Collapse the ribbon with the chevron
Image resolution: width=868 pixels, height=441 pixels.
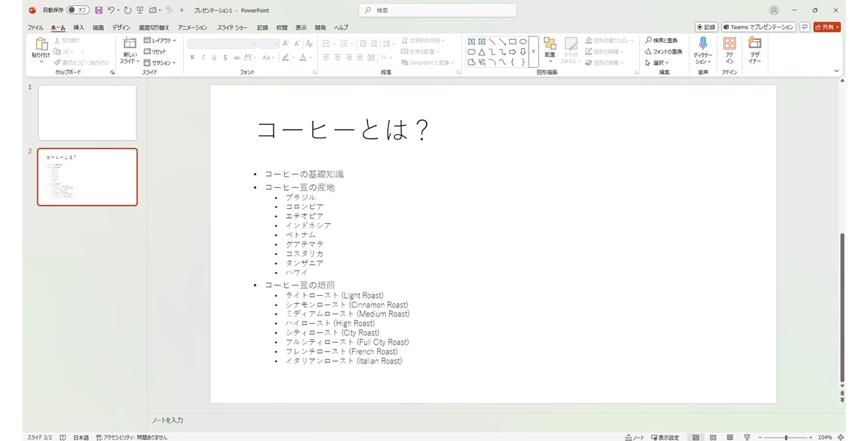836,71
